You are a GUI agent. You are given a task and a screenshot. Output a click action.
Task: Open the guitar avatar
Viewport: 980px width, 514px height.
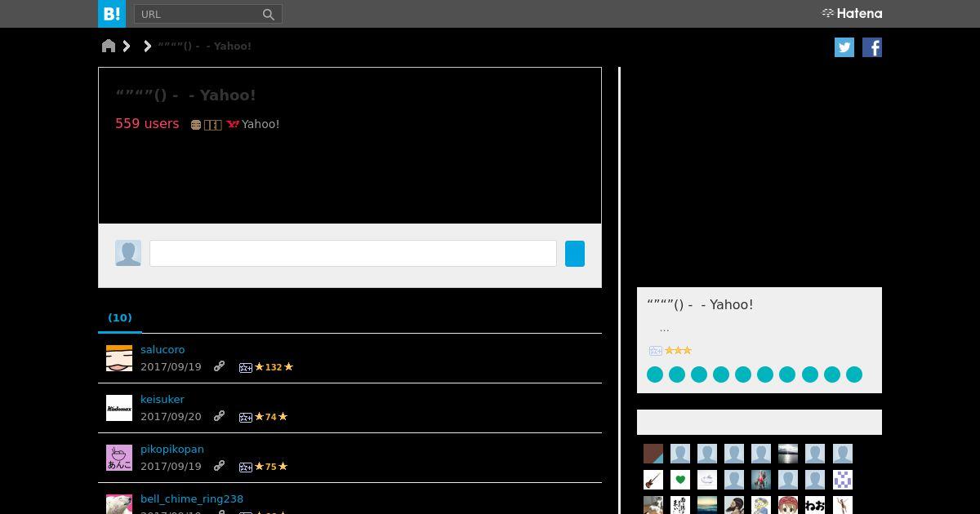point(653,480)
